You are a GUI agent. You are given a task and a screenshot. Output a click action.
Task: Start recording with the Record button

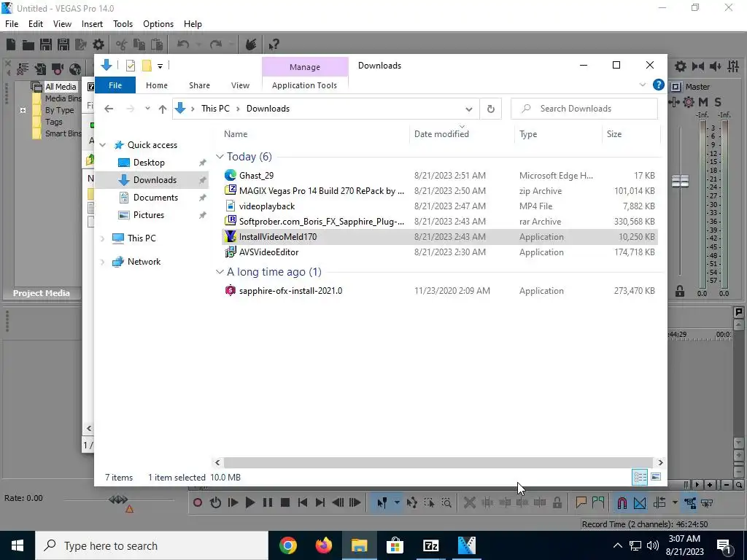pos(198,502)
